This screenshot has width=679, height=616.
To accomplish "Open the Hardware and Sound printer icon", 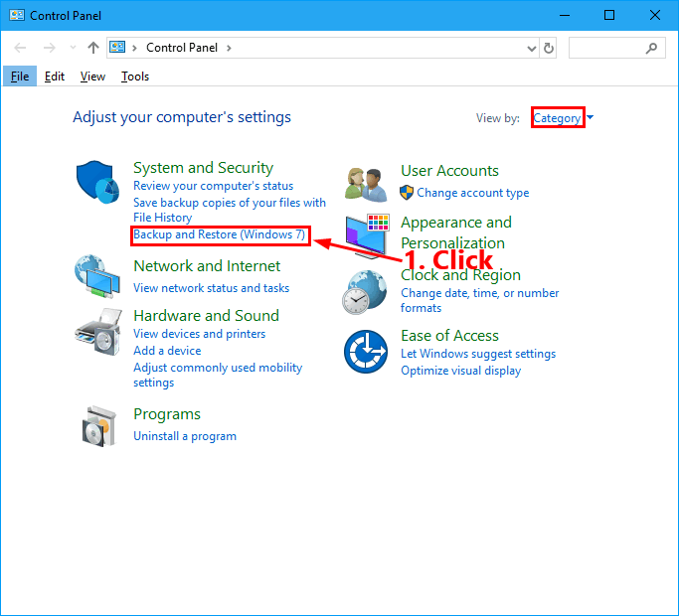I will click(98, 332).
